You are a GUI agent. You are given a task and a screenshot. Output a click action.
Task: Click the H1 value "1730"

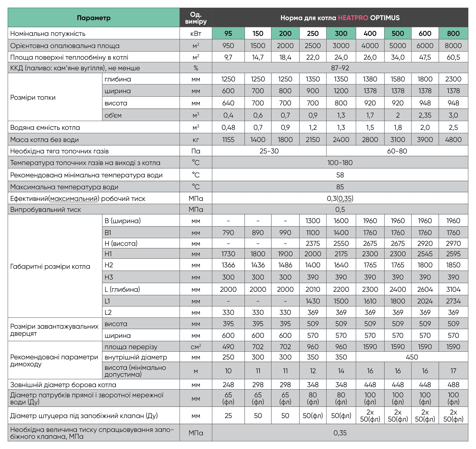pos(228,254)
